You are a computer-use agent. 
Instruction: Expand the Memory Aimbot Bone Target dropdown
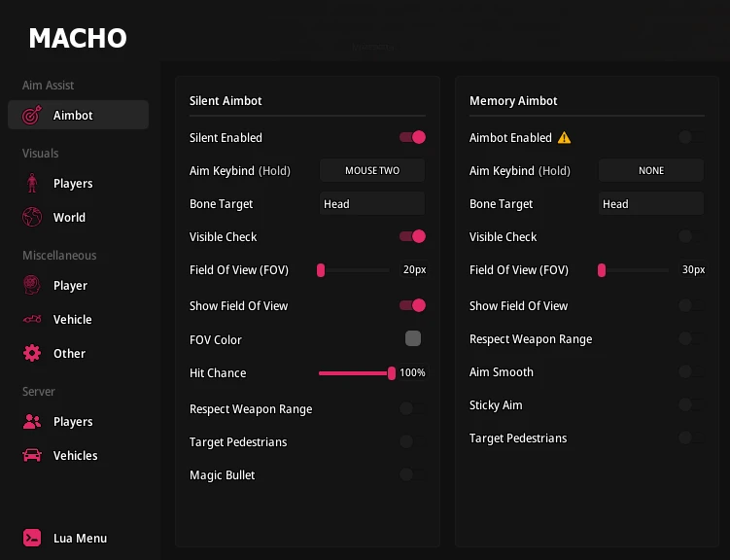click(x=651, y=203)
